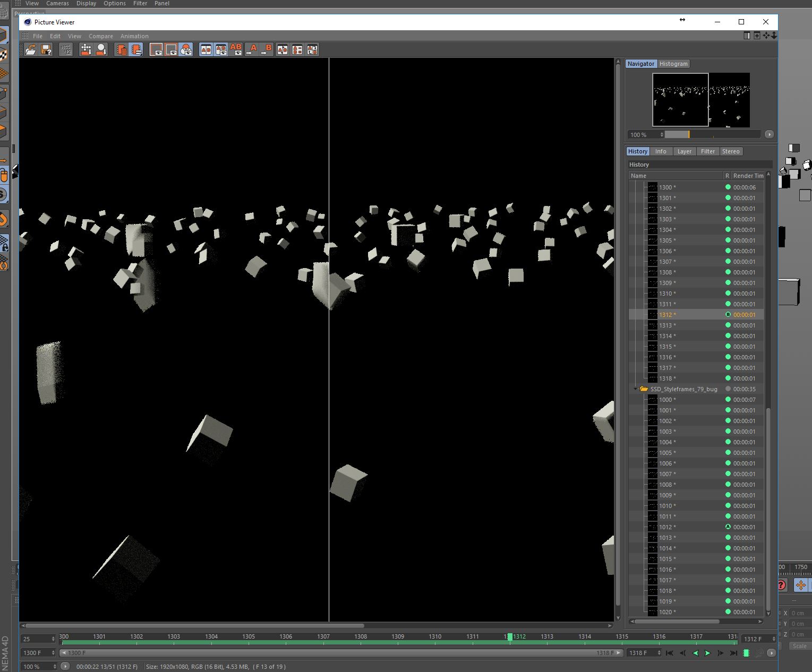The image size is (812, 672).
Task: Play the animation forwards
Action: coord(707,653)
